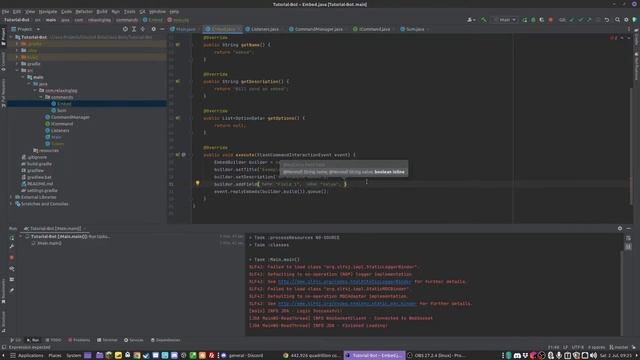The height and width of the screenshot is (360, 640).
Task: Click the yellow lightbulb intention icon in the gutter
Action: pyautogui.click(x=198, y=184)
